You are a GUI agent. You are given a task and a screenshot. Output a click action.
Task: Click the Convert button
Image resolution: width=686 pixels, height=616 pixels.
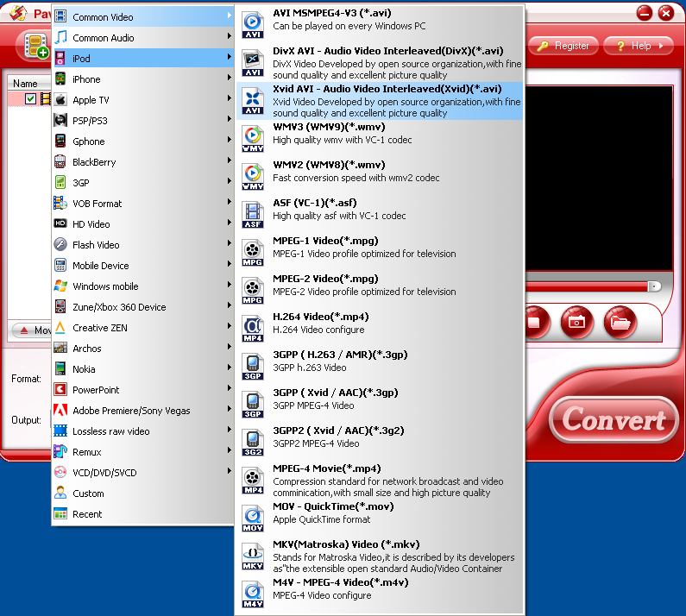tap(614, 419)
